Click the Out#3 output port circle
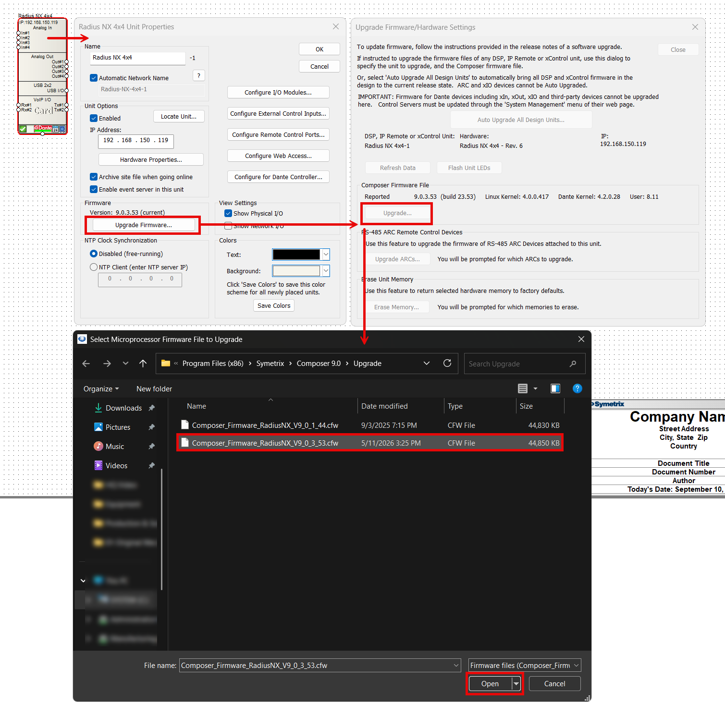Image resolution: width=725 pixels, height=728 pixels. coord(66,72)
